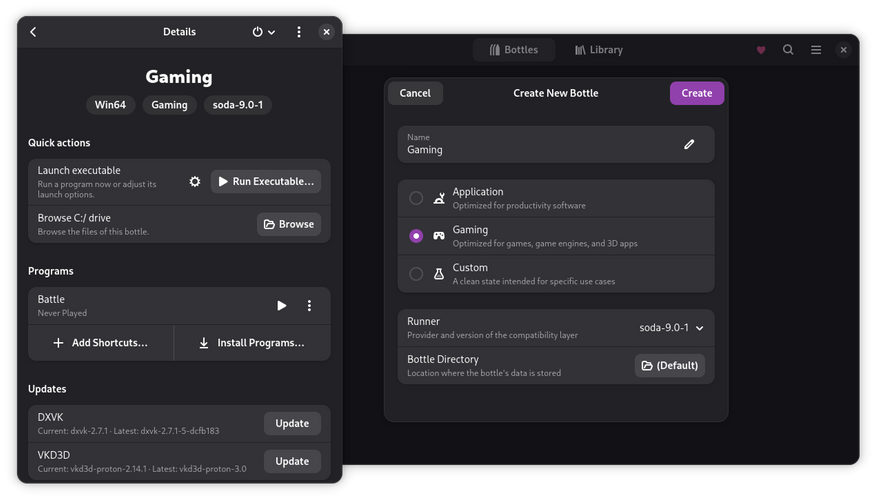Screen dimensions: 877x501
Task: Click Run Executable button
Action: click(266, 182)
